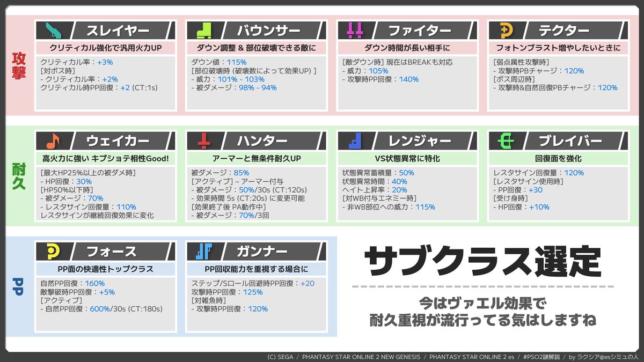Click '被ダメージ:98% - 94%' stat line
Viewport: 644px width, 362px height.
tap(234, 87)
